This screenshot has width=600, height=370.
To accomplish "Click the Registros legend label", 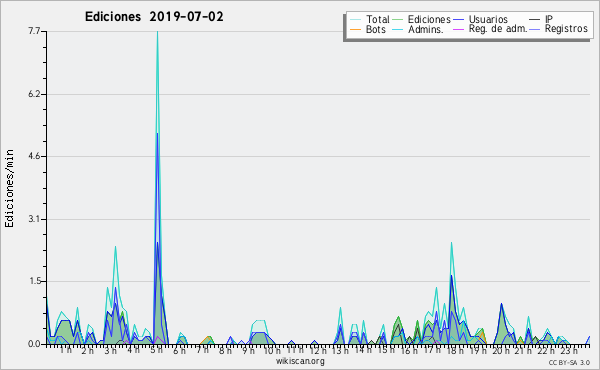I will tap(566, 29).
